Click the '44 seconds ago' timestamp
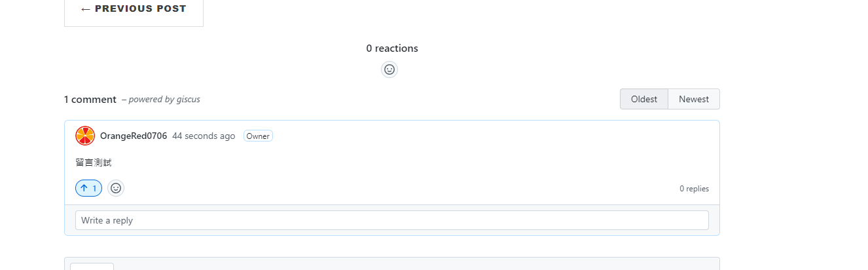This screenshot has height=270, width=868. tap(204, 136)
